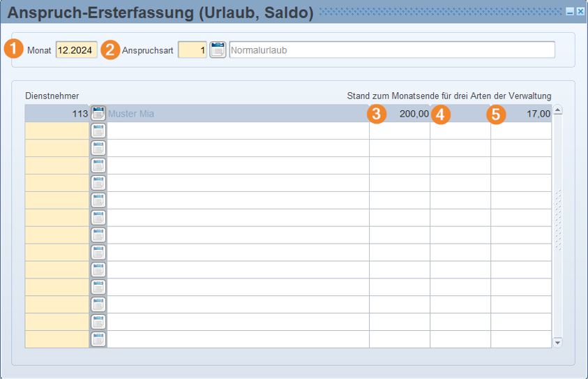Image resolution: width=588 pixels, height=379 pixels.
Task: Minimize the Anspruch-Ersterfassung window
Action: pyautogui.click(x=570, y=12)
